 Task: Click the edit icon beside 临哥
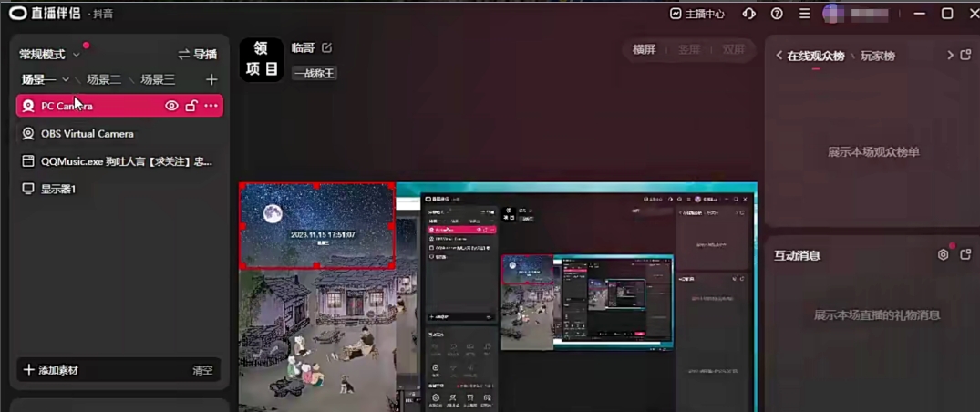coord(327,48)
